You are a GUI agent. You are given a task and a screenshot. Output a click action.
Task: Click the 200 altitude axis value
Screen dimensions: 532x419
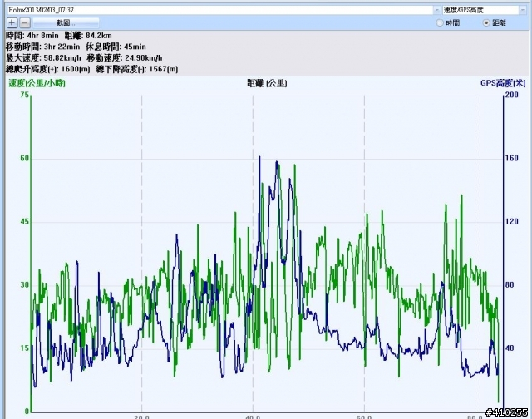(x=512, y=95)
